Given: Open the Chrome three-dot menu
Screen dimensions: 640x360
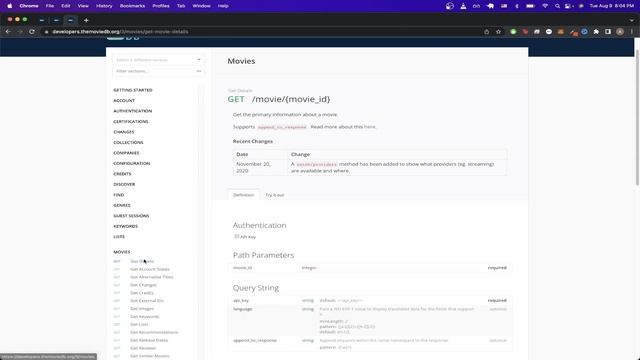Looking at the screenshot, I should point(631,31).
